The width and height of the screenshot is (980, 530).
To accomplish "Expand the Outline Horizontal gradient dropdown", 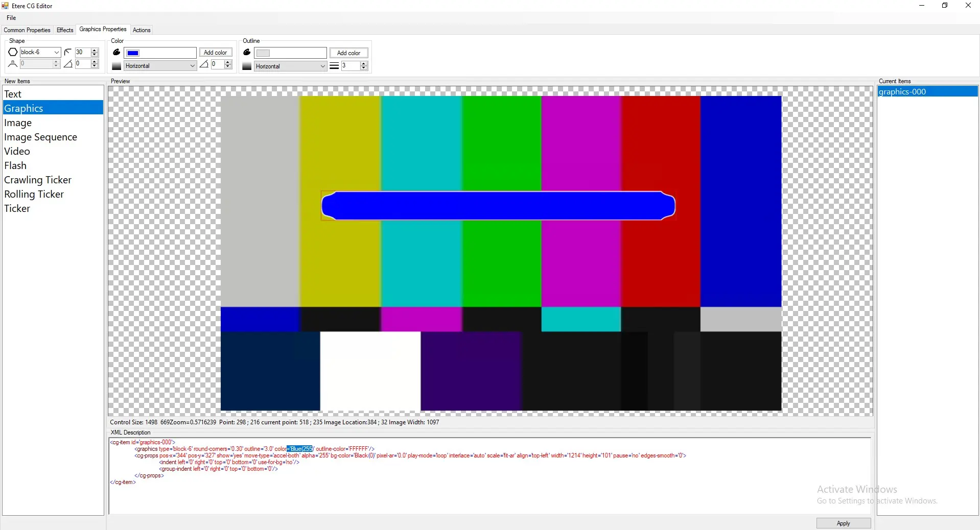I will click(x=322, y=66).
